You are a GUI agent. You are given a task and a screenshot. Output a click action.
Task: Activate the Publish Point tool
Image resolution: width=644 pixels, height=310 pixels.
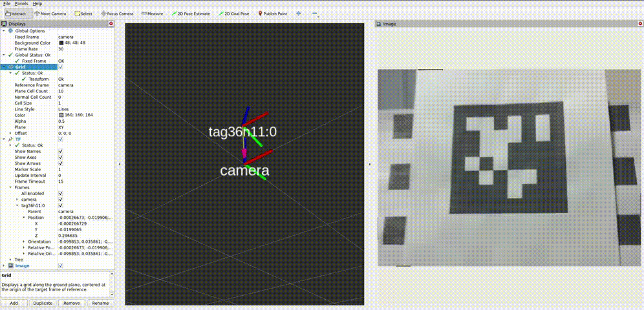[272, 14]
